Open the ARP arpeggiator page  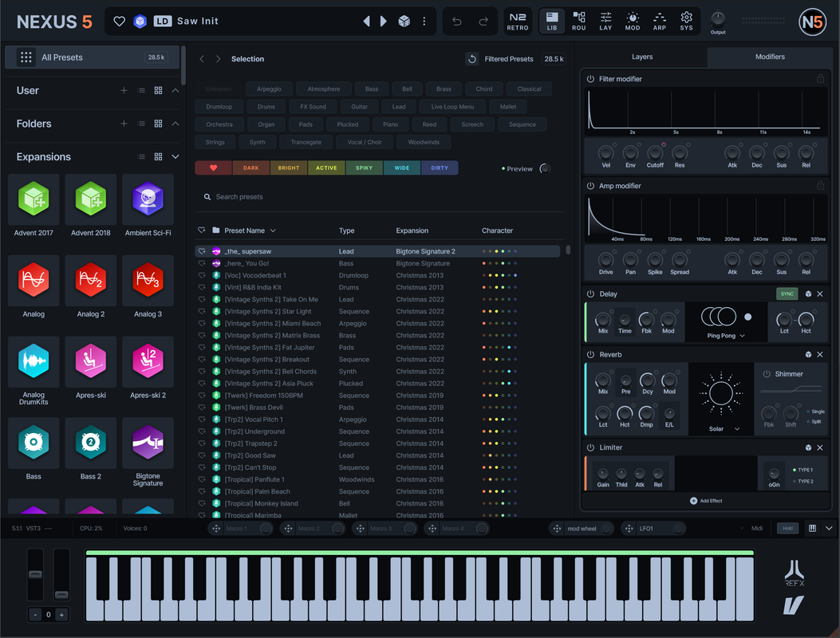[660, 22]
